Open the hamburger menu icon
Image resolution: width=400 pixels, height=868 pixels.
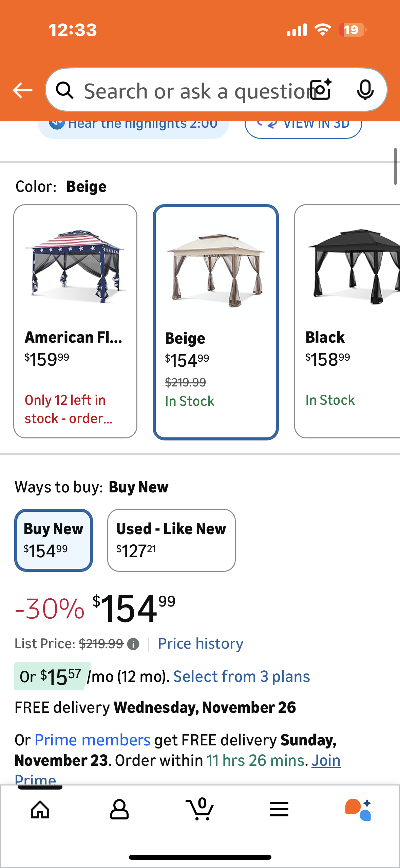[279, 810]
